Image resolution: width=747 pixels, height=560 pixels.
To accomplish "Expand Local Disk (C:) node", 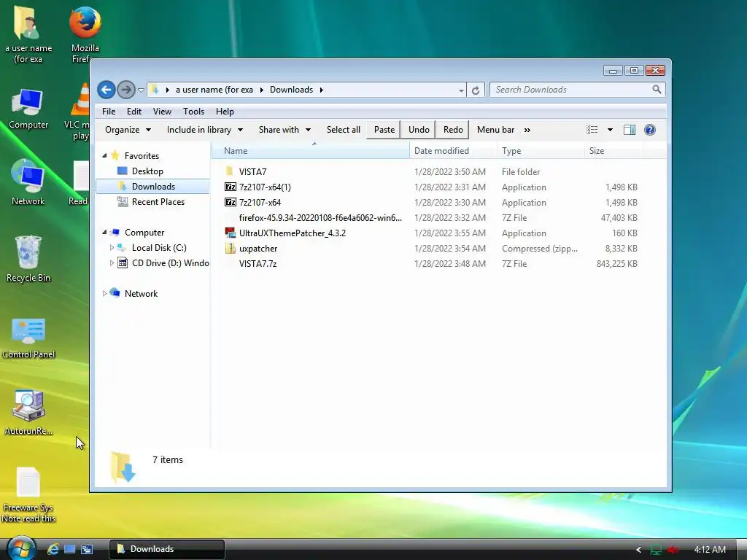I will click(x=112, y=248).
